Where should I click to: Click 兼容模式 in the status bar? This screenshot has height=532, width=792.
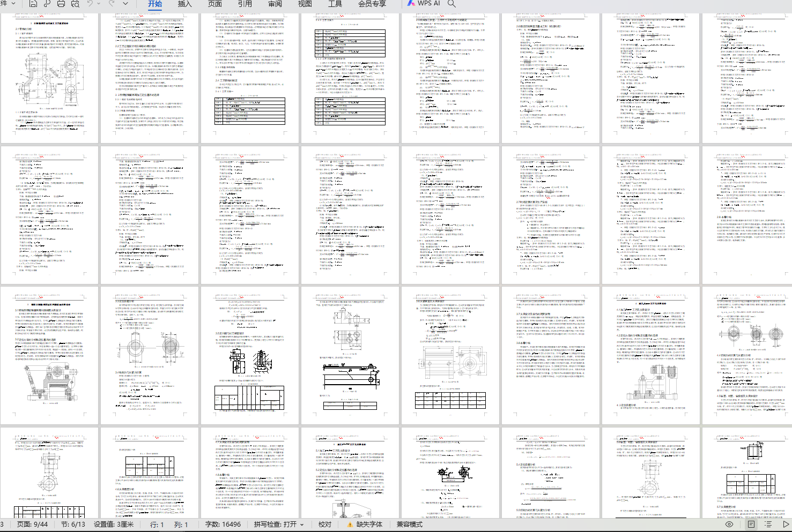click(x=410, y=524)
